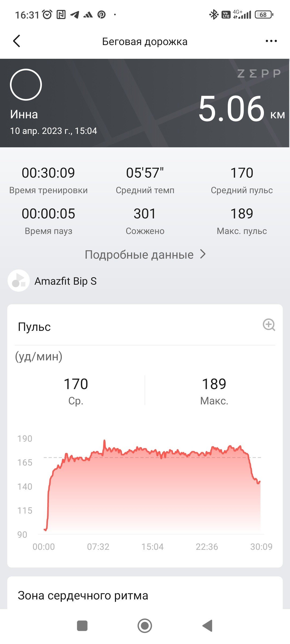Screen dimensions: 290x644
Task: Tap the Android back triangle button
Action: (x=208, y=626)
